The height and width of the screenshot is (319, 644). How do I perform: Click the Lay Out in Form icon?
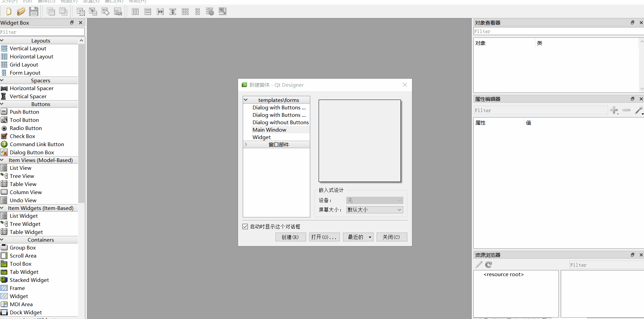click(x=198, y=11)
